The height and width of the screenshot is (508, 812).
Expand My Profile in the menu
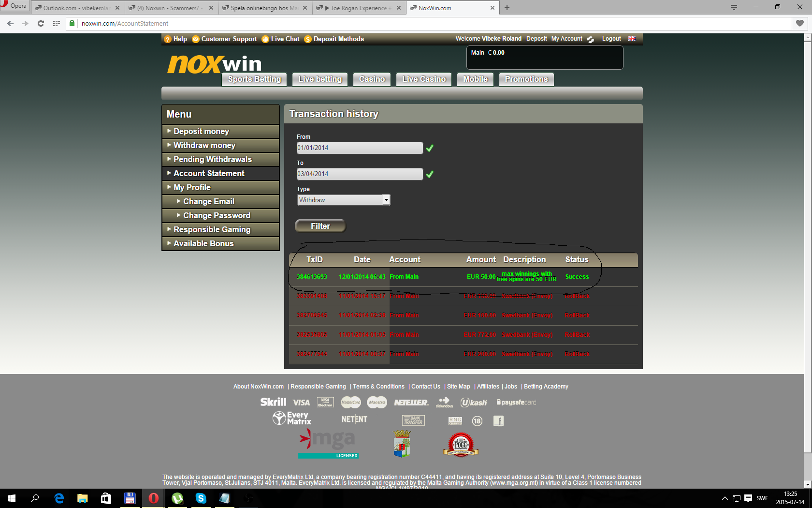point(220,187)
